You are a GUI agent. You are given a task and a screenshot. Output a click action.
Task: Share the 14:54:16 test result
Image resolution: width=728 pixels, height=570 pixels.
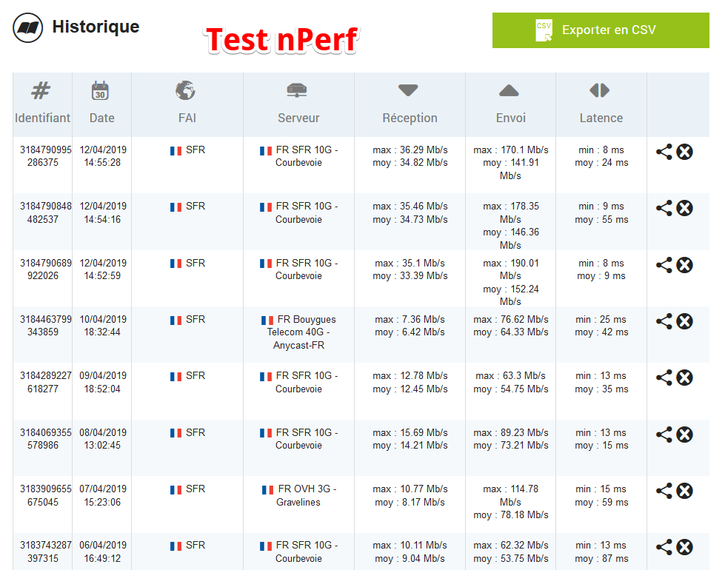coord(664,208)
